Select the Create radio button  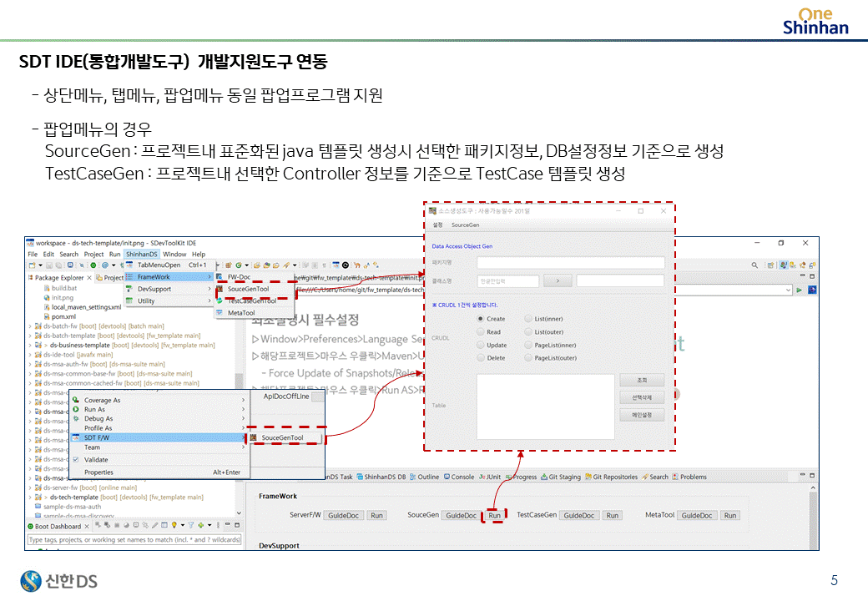[481, 319]
